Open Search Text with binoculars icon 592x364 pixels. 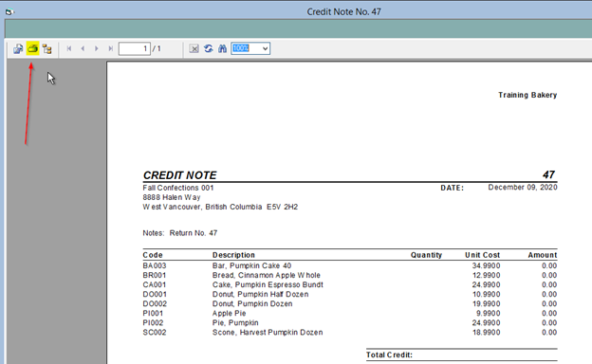point(222,48)
